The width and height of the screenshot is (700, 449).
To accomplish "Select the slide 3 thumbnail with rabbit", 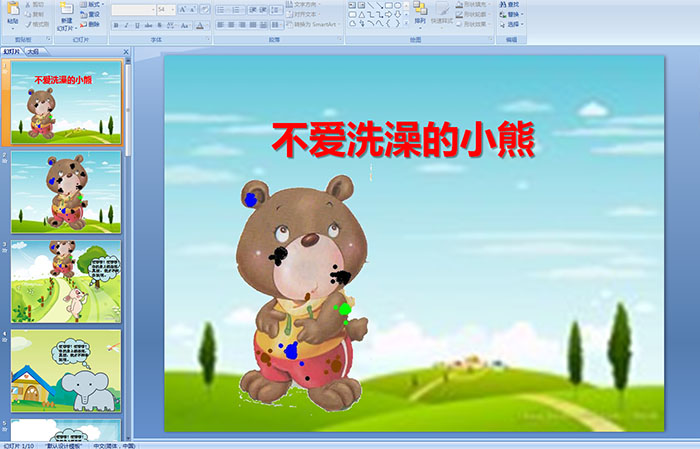I will click(x=66, y=281).
